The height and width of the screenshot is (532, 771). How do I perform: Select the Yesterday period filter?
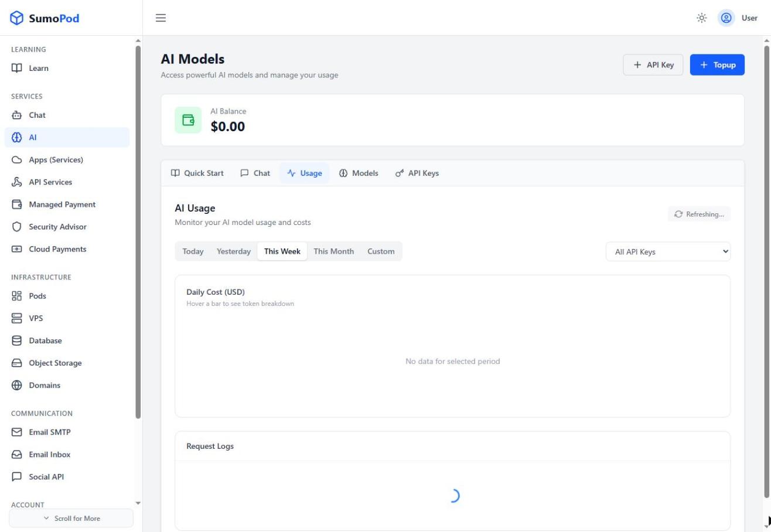click(234, 251)
